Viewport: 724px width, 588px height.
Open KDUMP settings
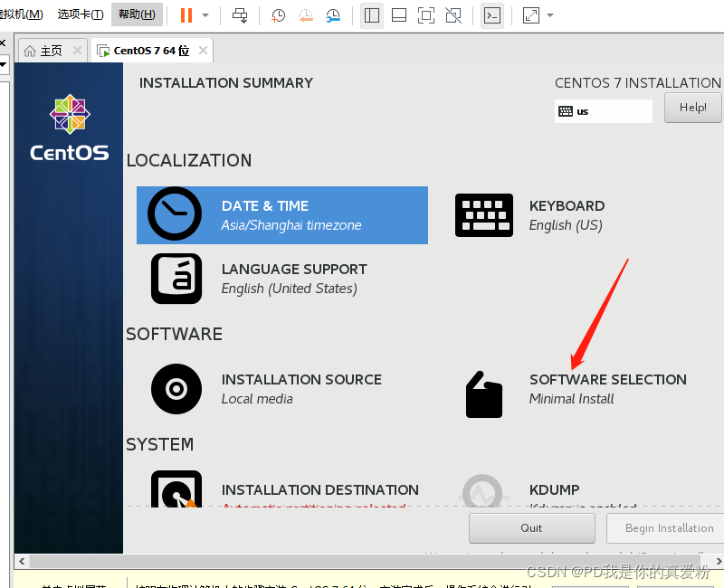554,489
